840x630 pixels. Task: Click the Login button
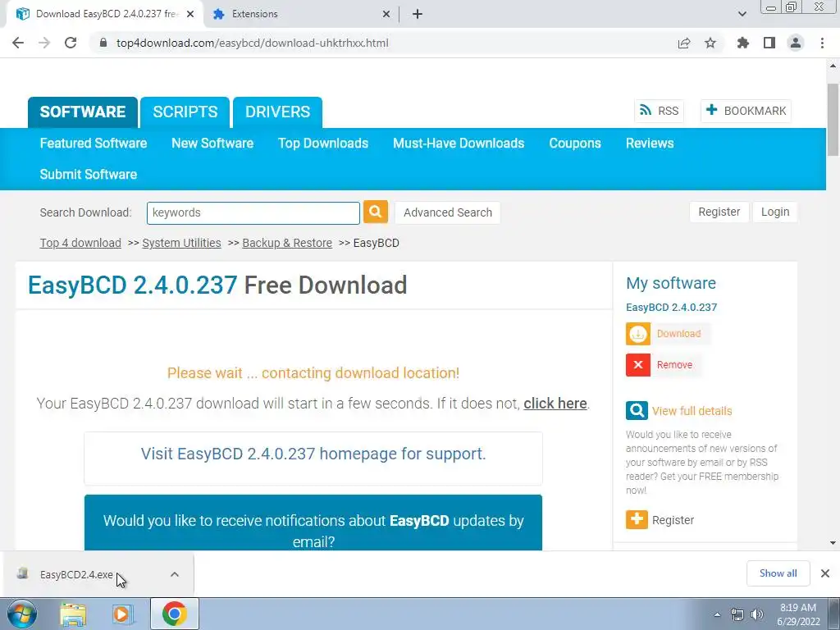click(x=774, y=212)
